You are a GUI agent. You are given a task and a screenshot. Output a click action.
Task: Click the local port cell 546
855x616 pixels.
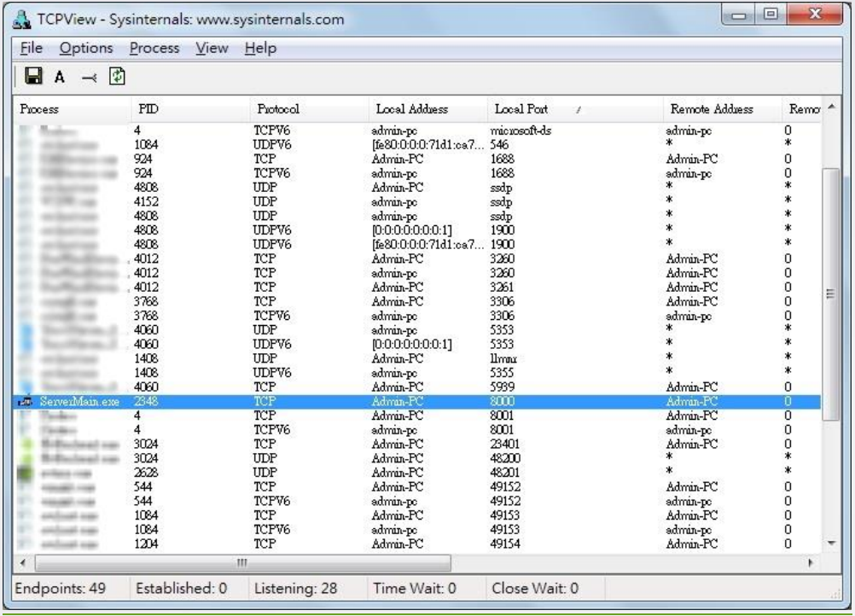tap(499, 145)
